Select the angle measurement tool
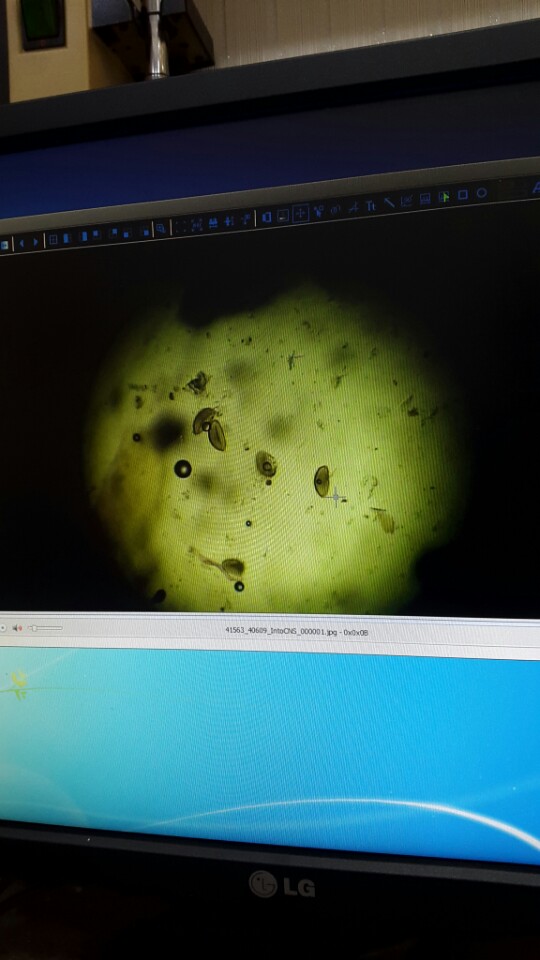This screenshot has width=540, height=960. 353,208
